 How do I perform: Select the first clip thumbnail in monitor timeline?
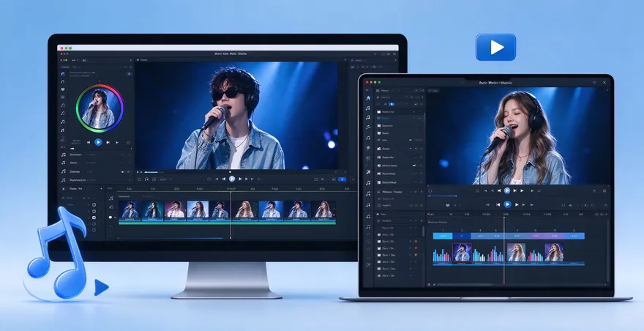130,209
